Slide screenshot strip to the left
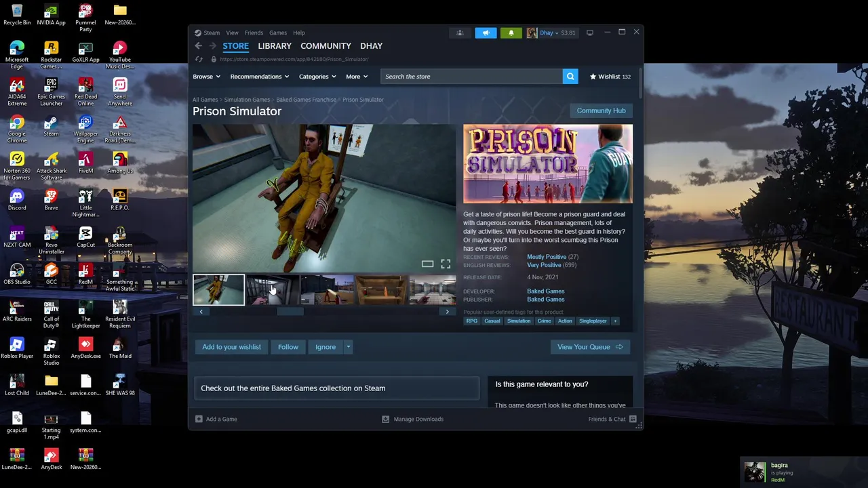This screenshot has width=868, height=488. 201,312
